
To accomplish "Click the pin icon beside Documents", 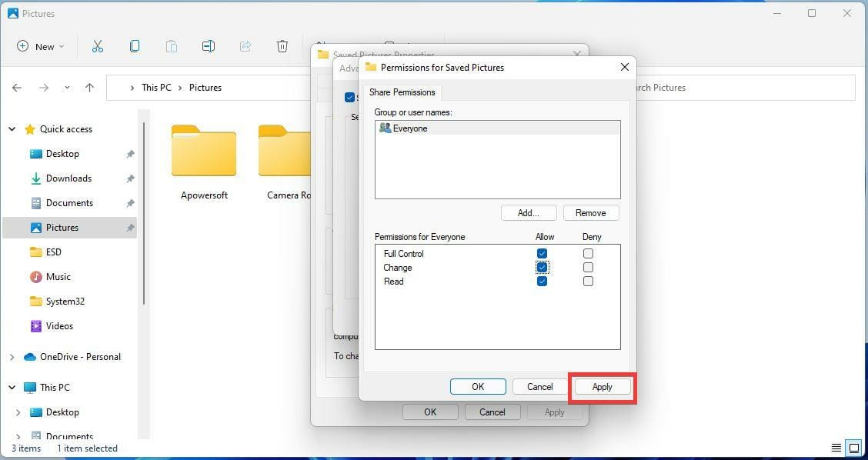I will tap(130, 203).
